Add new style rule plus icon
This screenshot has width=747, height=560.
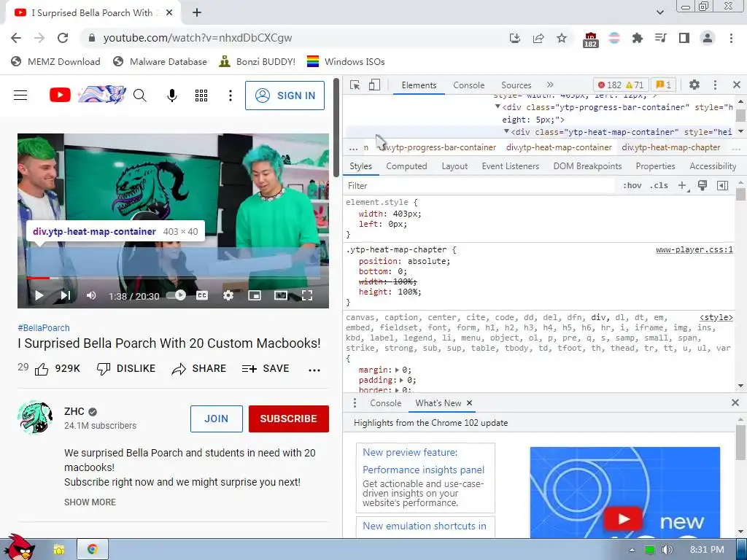[x=683, y=186]
